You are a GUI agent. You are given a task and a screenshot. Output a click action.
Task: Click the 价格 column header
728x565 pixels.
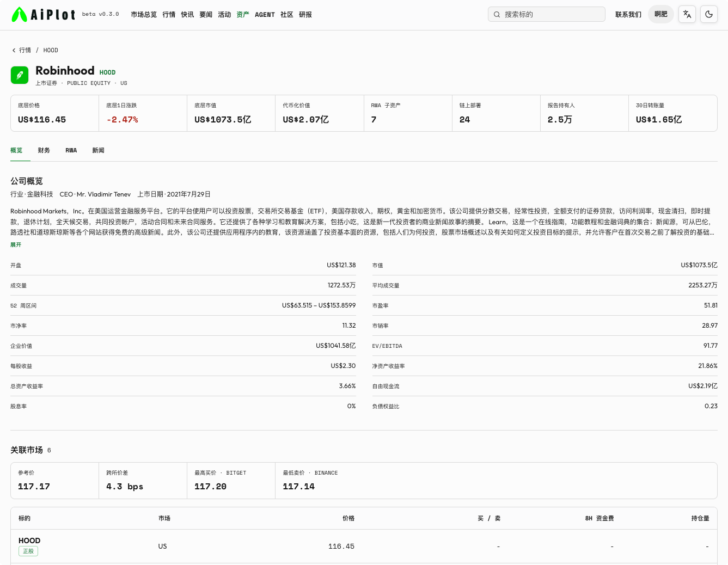coord(348,518)
